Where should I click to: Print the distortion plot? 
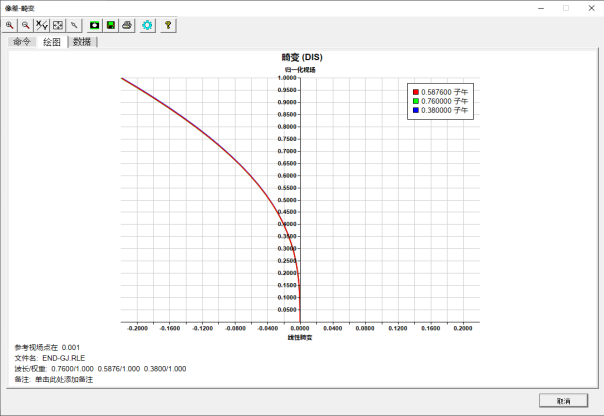pyautogui.click(x=127, y=25)
